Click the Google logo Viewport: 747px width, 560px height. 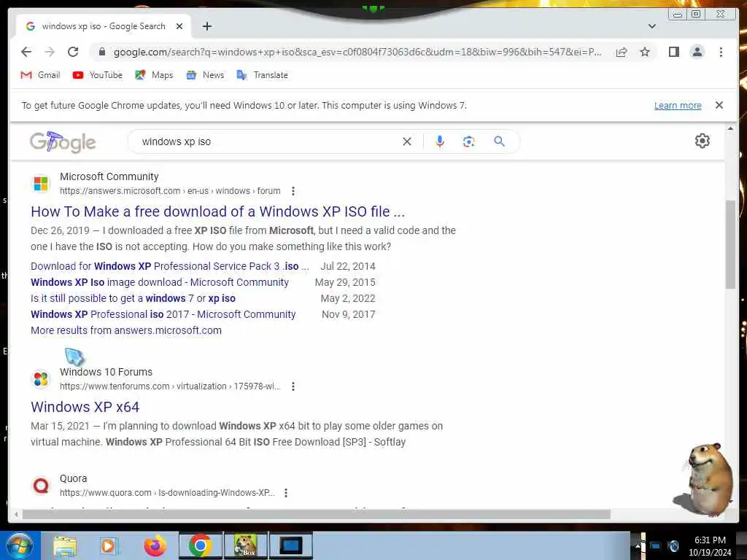(x=63, y=141)
